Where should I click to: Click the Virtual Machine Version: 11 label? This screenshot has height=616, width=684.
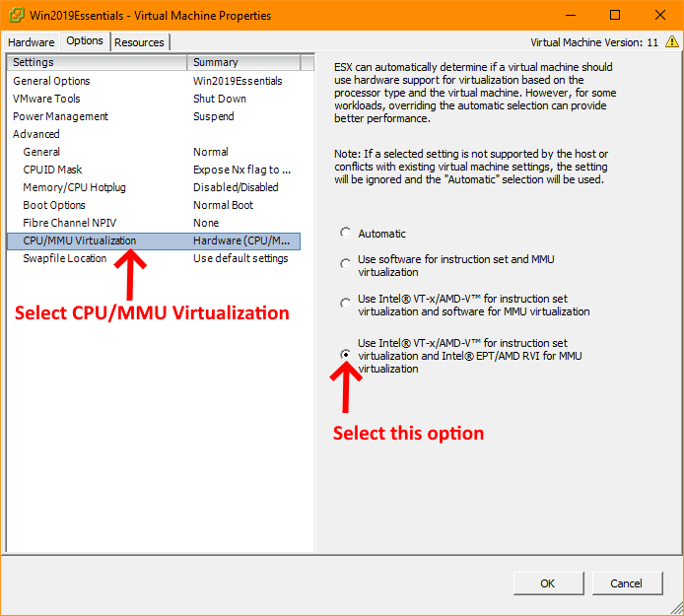pyautogui.click(x=594, y=42)
